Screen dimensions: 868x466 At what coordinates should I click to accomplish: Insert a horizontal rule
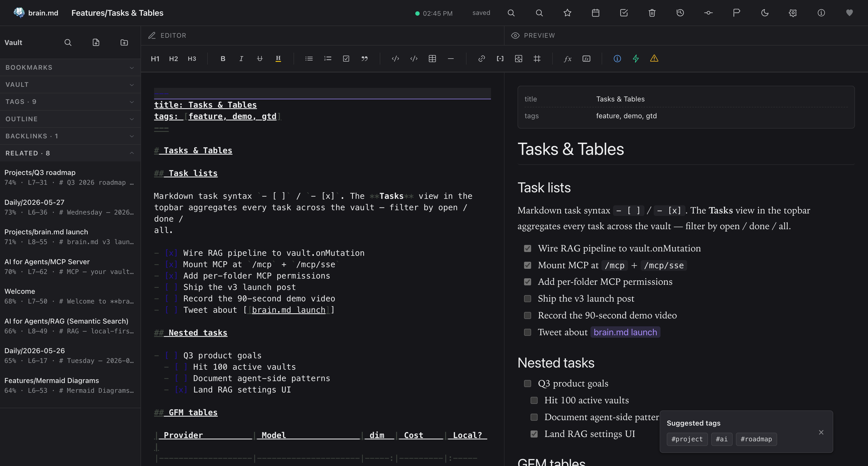(x=451, y=59)
